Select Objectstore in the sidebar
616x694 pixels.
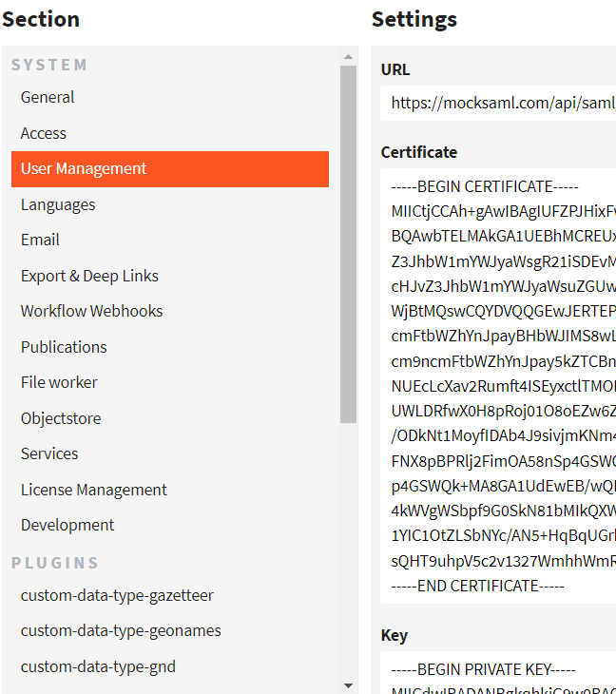tap(61, 418)
